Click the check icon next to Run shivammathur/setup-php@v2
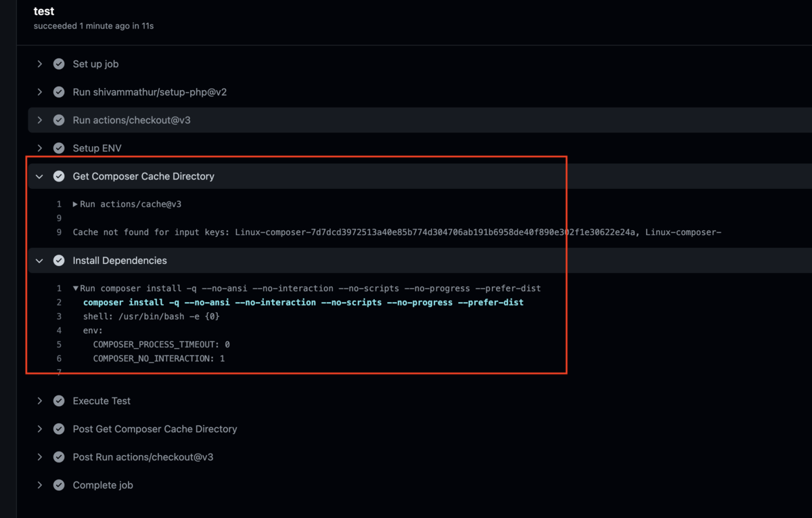 pyautogui.click(x=59, y=92)
